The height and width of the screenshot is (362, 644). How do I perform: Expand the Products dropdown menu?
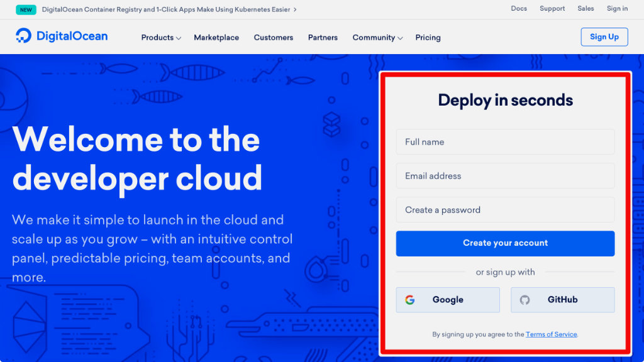[161, 38]
